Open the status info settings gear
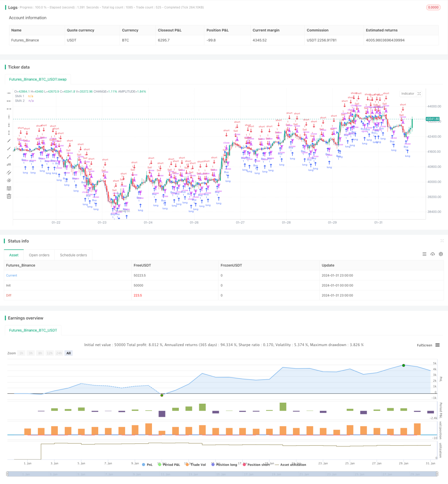 click(x=441, y=254)
